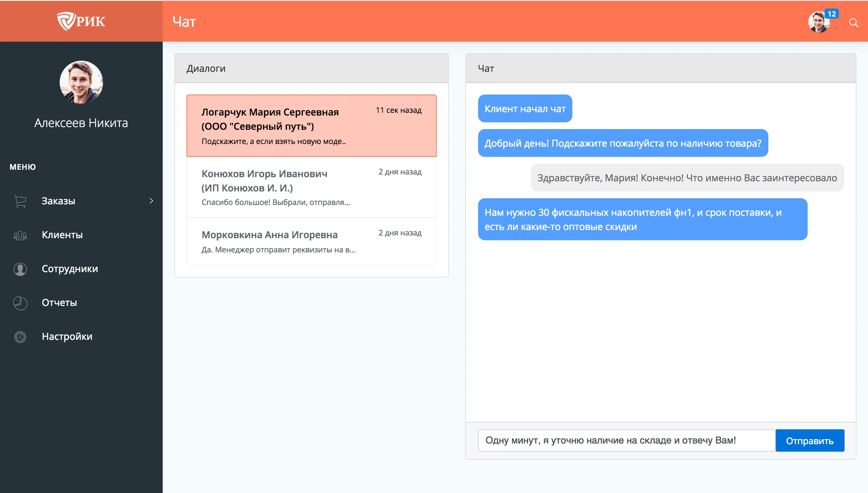Switch to the Чат panel header
Viewport: 868px width, 493px height.
[486, 68]
